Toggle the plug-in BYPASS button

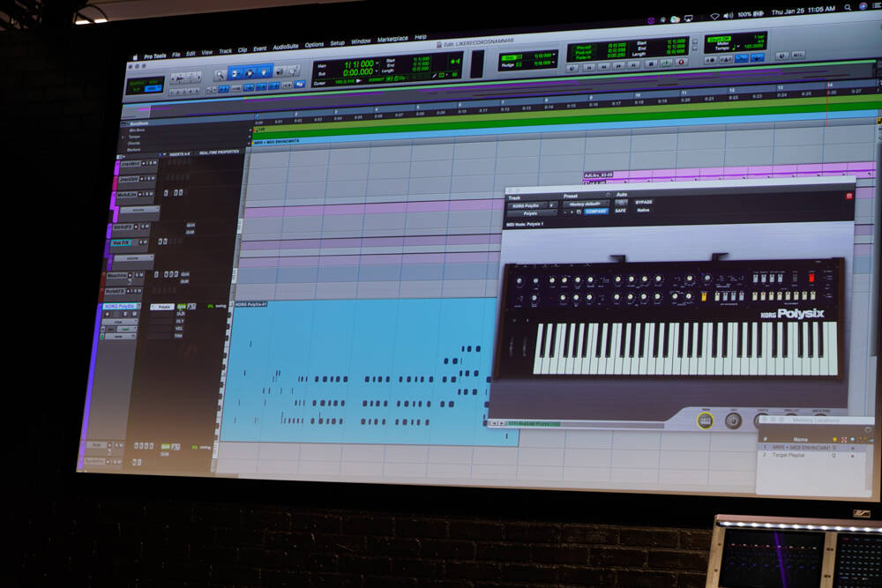point(644,203)
